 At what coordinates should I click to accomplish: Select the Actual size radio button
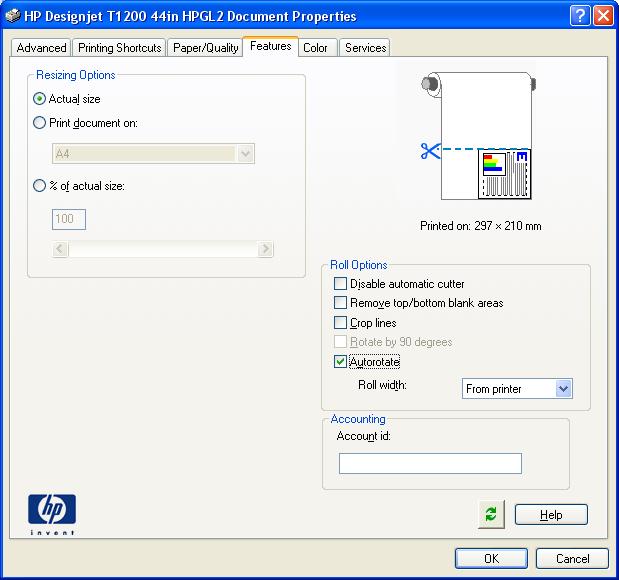(x=39, y=99)
